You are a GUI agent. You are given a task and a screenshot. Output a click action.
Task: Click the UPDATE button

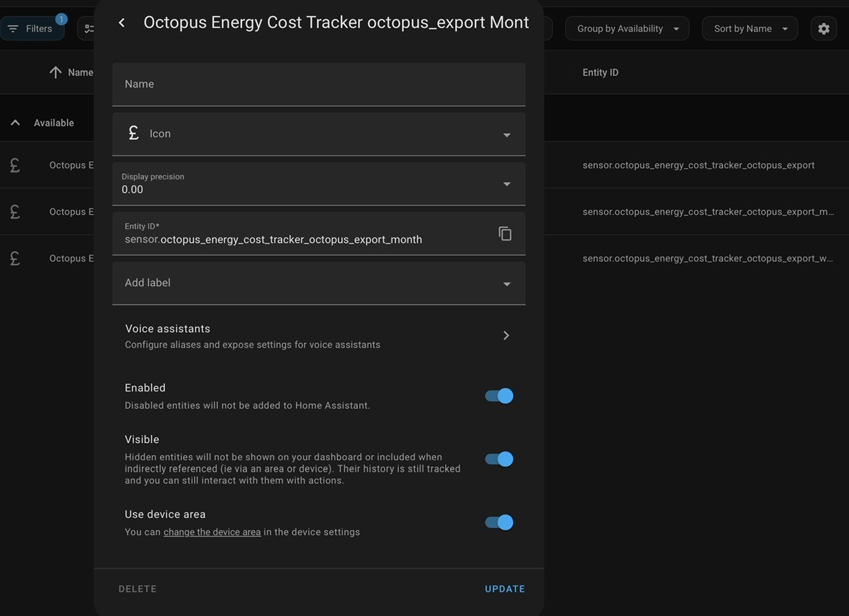[505, 589]
